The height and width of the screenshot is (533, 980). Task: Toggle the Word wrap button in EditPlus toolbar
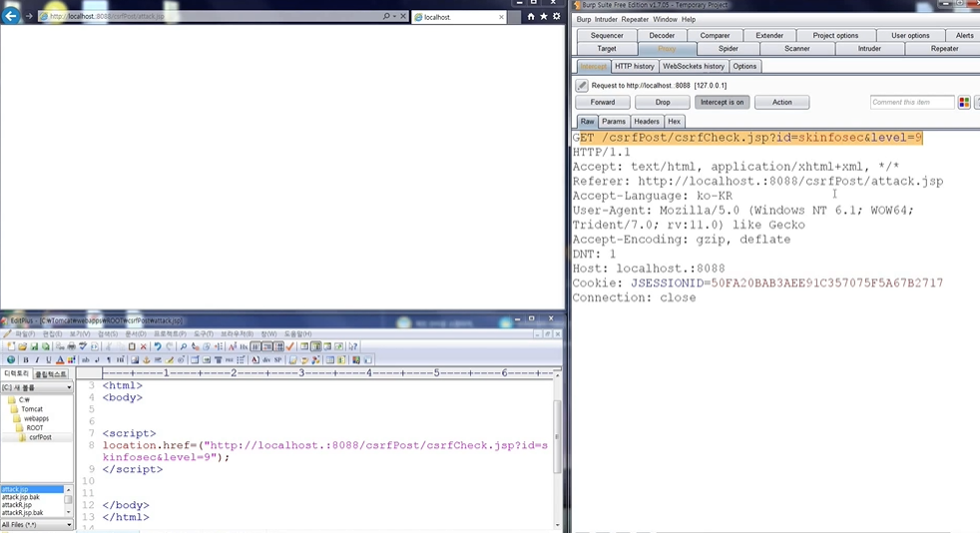point(256,346)
